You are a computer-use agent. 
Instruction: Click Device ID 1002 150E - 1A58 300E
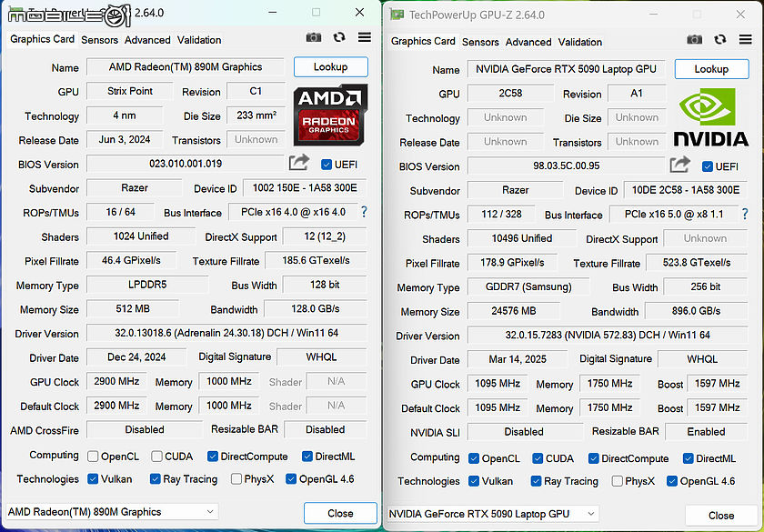305,187
